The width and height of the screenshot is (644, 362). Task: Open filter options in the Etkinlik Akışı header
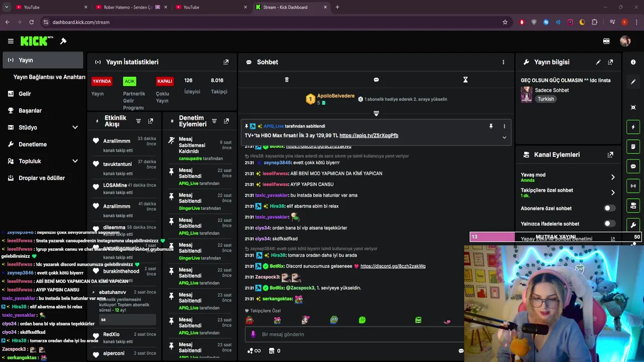138,121
